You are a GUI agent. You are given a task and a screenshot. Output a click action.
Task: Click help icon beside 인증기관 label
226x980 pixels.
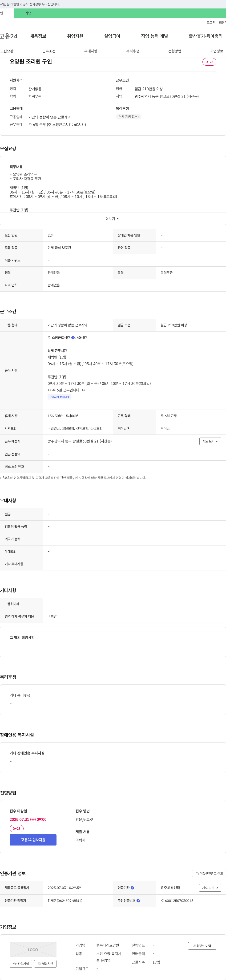tap(132, 888)
